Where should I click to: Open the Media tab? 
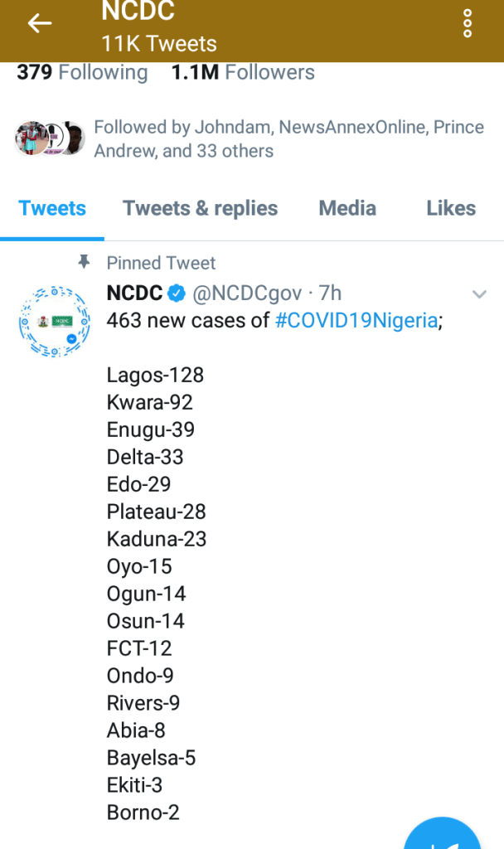click(347, 208)
